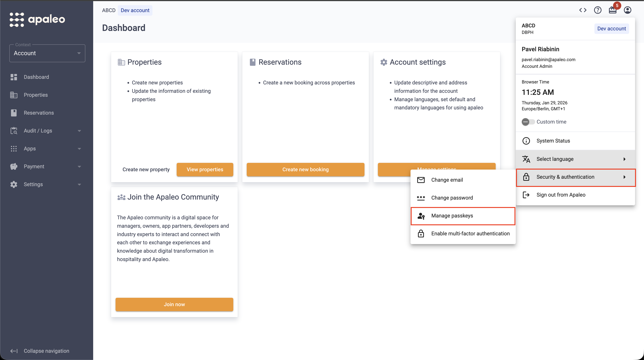Open the gift box notifications icon

613,10
